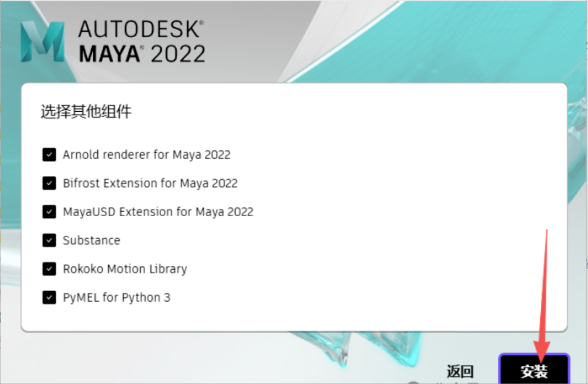
Task: Click the "Substance" label text
Action: [91, 240]
